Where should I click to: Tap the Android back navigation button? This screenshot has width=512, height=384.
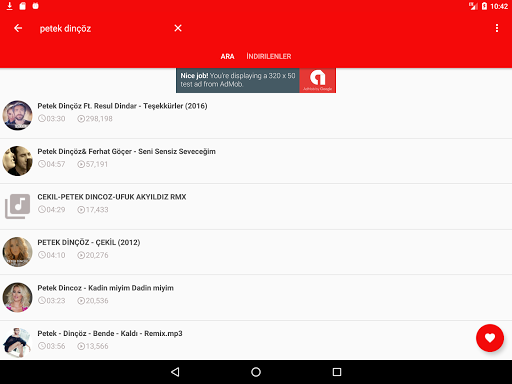175,372
